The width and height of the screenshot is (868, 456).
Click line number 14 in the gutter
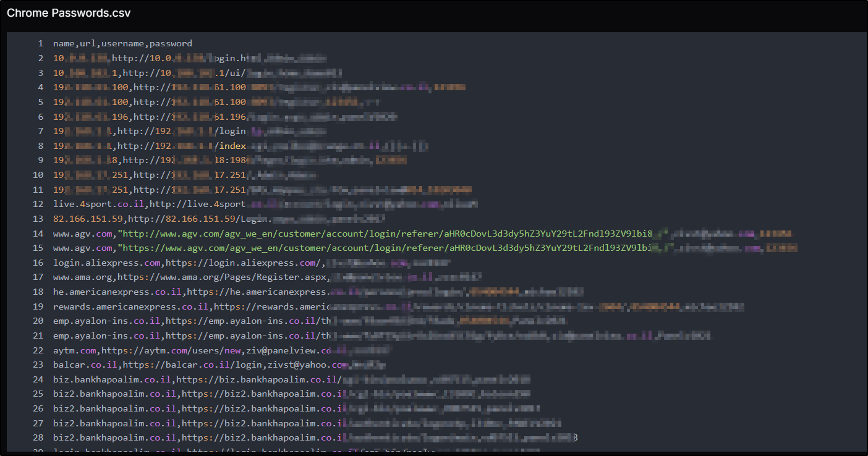[x=38, y=234]
